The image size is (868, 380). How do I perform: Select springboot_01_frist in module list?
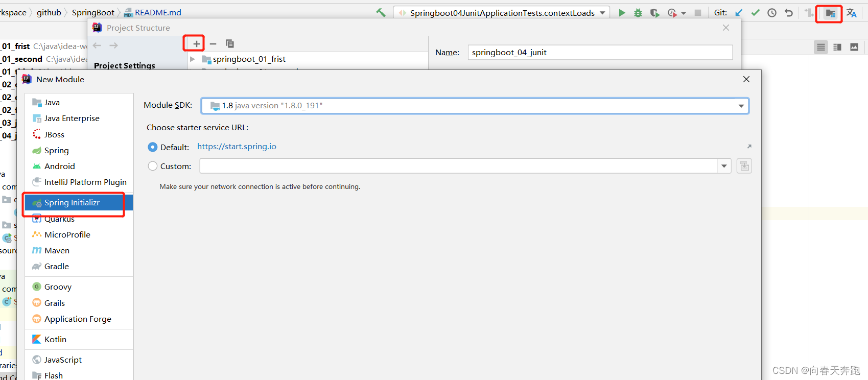click(249, 59)
